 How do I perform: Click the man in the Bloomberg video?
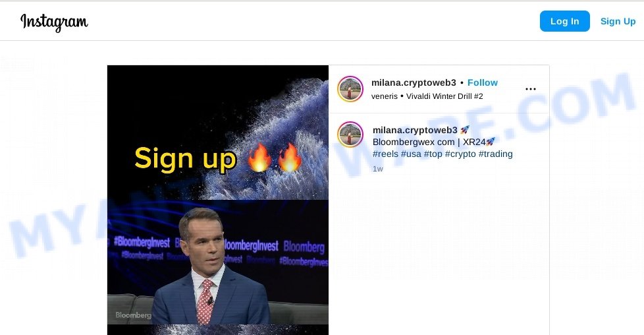pos(209,268)
